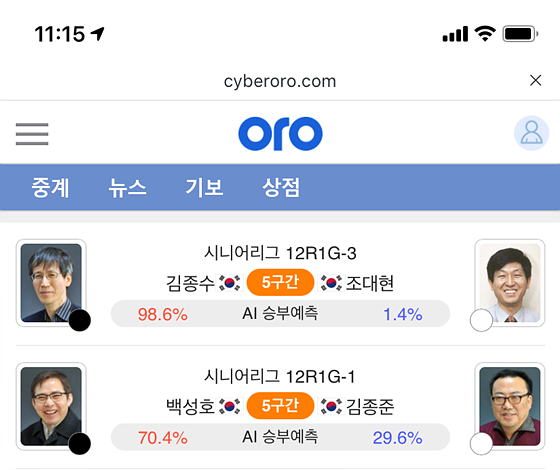560x470 pixels.
Task: Open the hamburger menu
Action: point(32,134)
